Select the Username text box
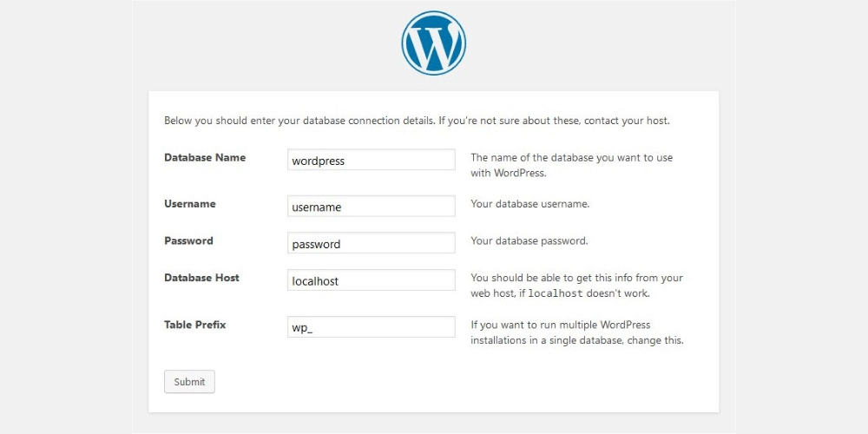Viewport: 868px width, 434px height. tap(371, 207)
